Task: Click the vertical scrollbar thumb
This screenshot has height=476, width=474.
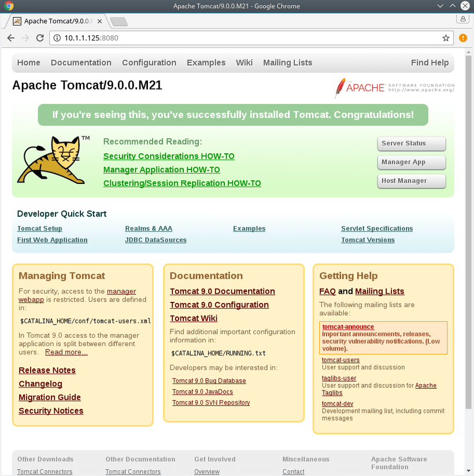Action: [468, 232]
